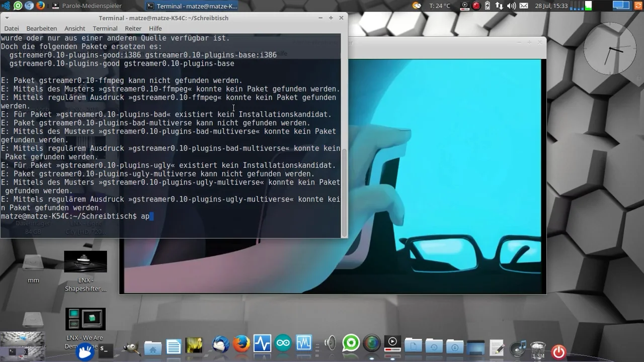Launch Firefox from the bottom dock
The image size is (644, 362).
[242, 344]
